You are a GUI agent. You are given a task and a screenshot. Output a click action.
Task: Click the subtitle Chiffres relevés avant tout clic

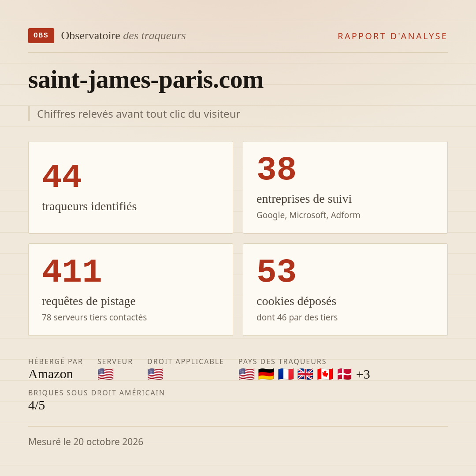(x=138, y=114)
